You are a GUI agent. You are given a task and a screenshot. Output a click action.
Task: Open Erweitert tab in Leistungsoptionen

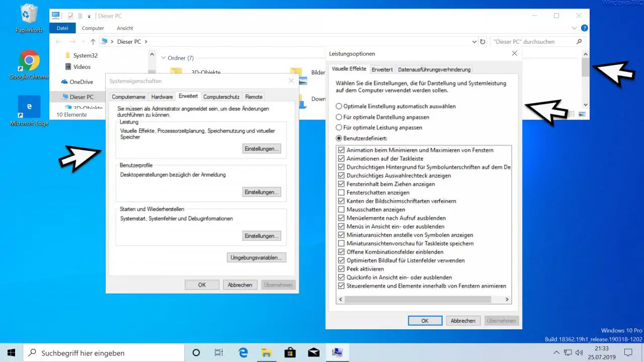coord(382,69)
